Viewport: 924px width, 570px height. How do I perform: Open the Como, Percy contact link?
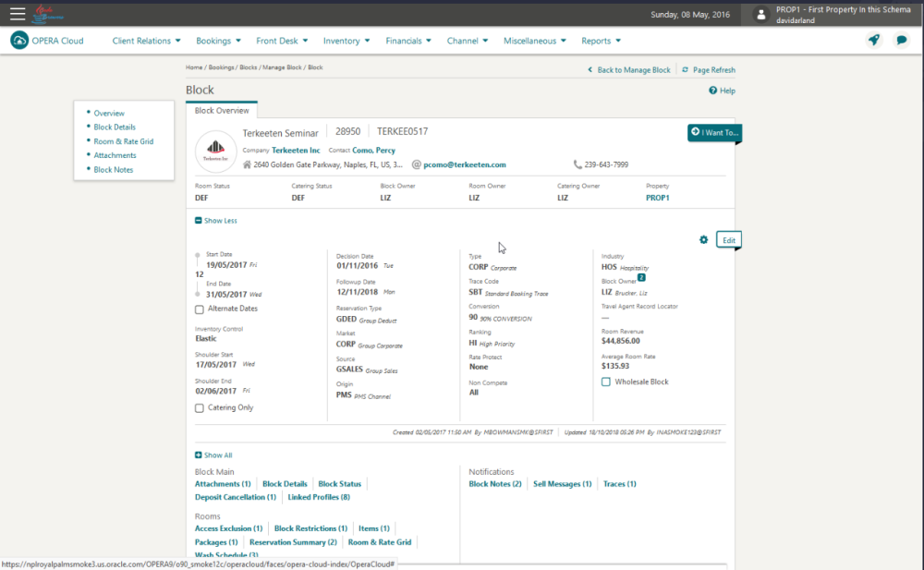(373, 151)
